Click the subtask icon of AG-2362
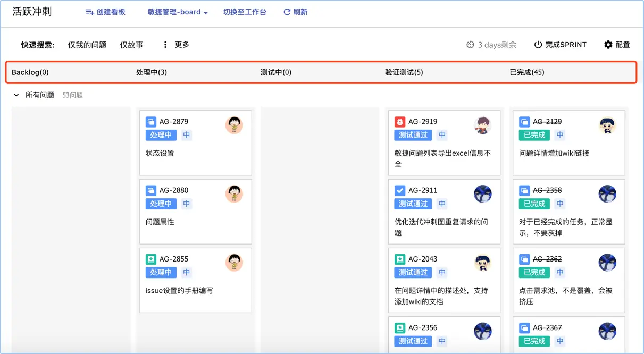 pyautogui.click(x=524, y=259)
